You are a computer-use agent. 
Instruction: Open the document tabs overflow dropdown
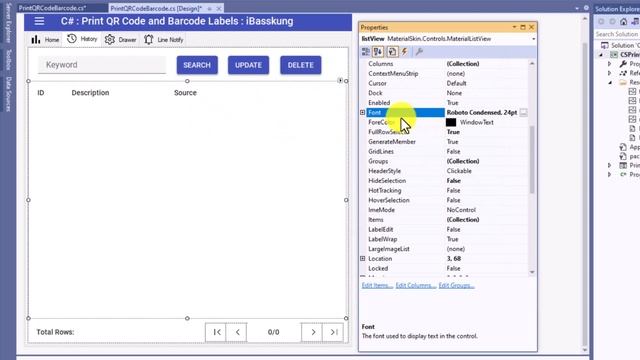click(x=577, y=8)
